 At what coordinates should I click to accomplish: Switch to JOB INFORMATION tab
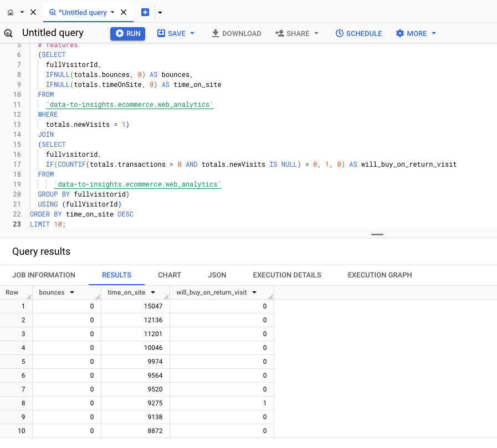click(x=44, y=275)
